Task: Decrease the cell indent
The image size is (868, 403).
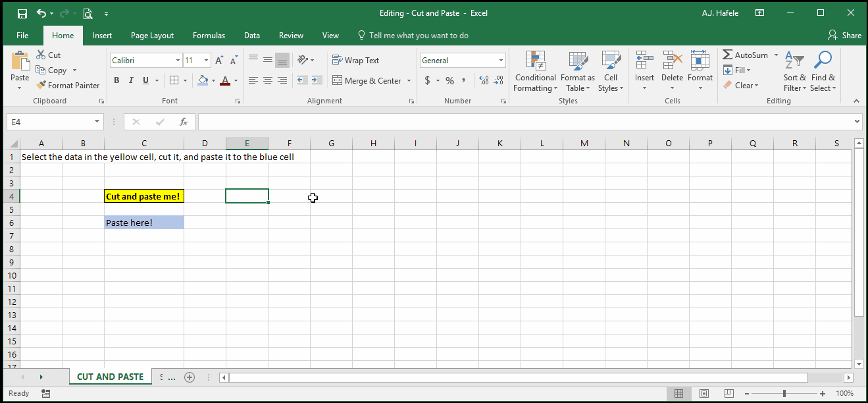Action: (303, 80)
